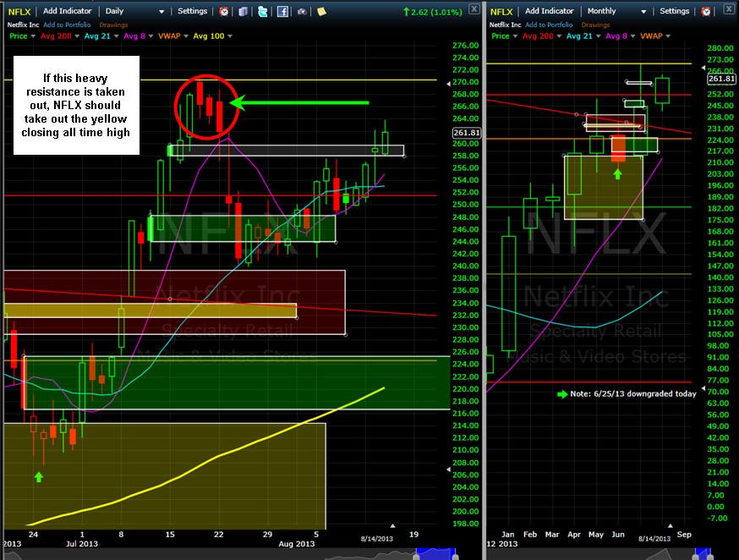Share the Daily chart via Facebook icon

point(282,11)
